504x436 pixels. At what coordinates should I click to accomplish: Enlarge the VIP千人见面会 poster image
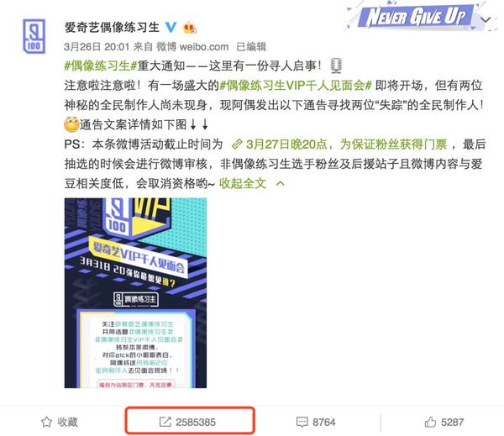[135, 293]
